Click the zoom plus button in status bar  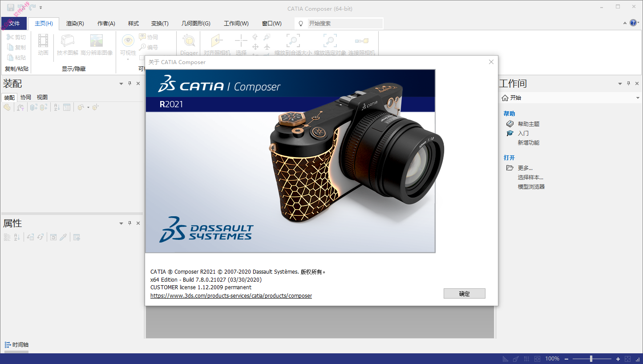(x=618, y=359)
